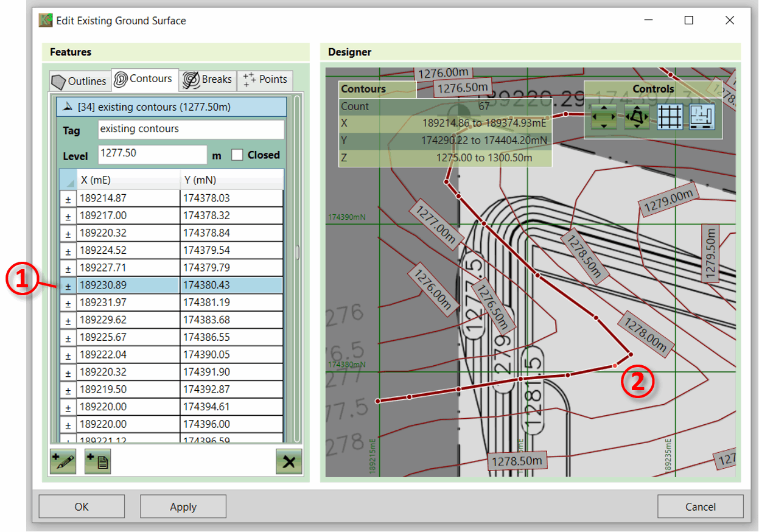The height and width of the screenshot is (532, 759).
Task: Select the Y cell 174396.00
Action: point(232,424)
